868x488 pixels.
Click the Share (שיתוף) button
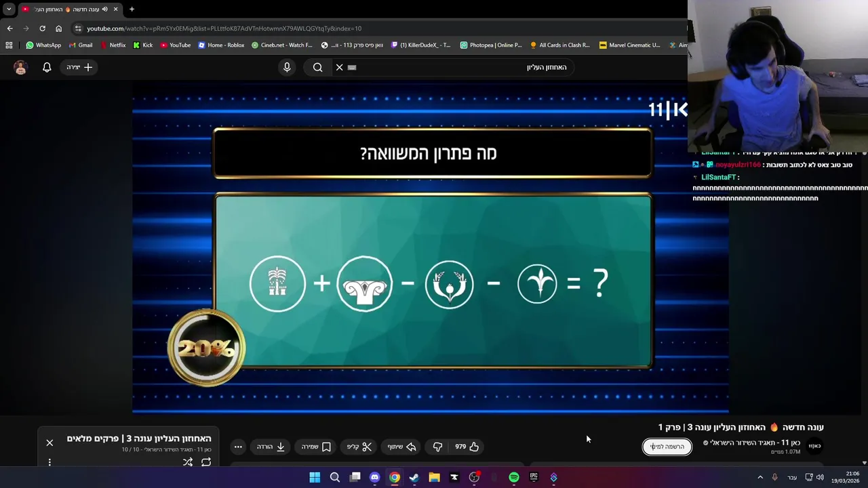(x=401, y=447)
